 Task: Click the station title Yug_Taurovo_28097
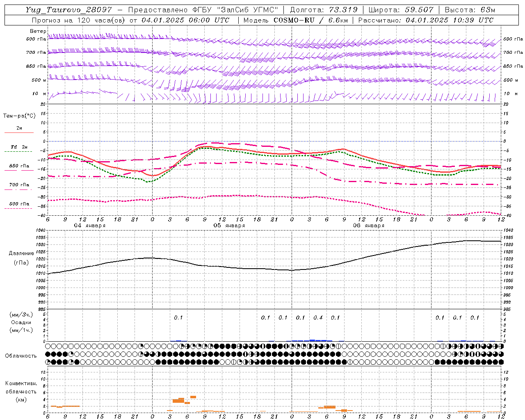68,10
